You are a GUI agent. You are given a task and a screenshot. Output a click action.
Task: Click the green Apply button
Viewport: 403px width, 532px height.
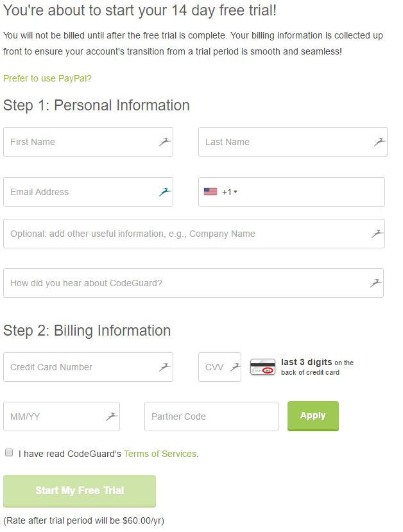tap(313, 415)
